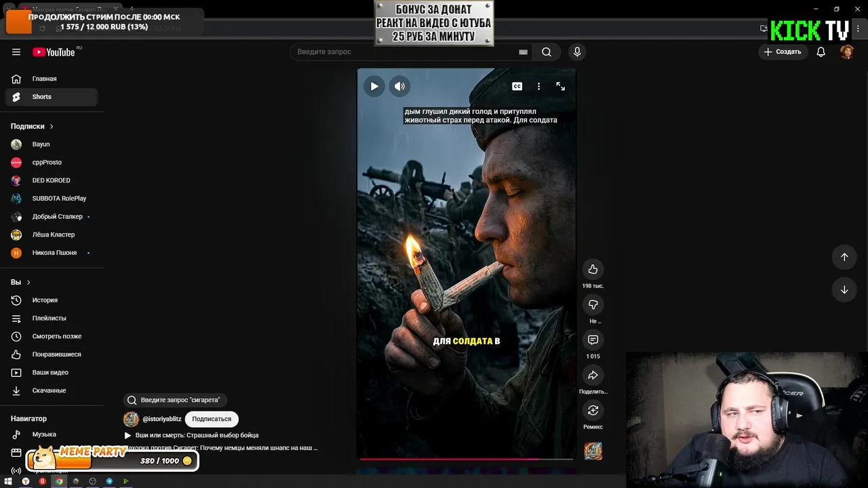Screen dimensions: 868x488
Task: Click the search magnifier button
Action: point(547,52)
